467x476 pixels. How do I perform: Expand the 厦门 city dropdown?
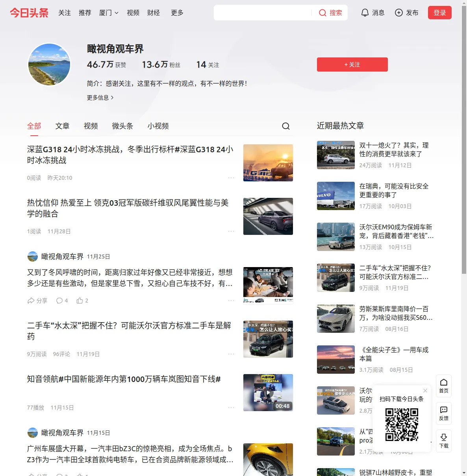pos(109,13)
